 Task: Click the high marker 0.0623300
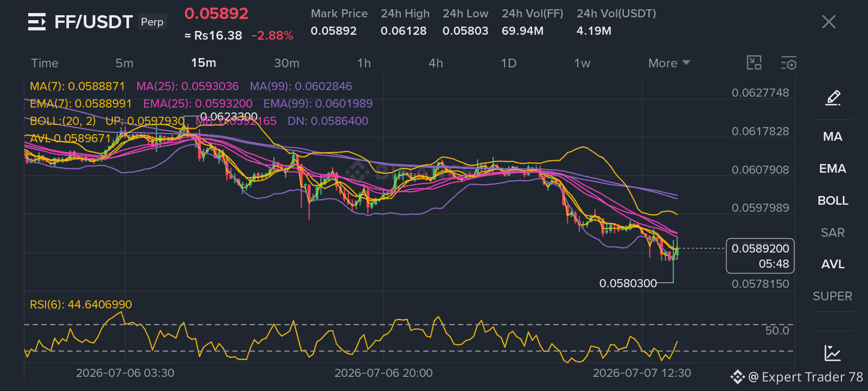coord(229,117)
